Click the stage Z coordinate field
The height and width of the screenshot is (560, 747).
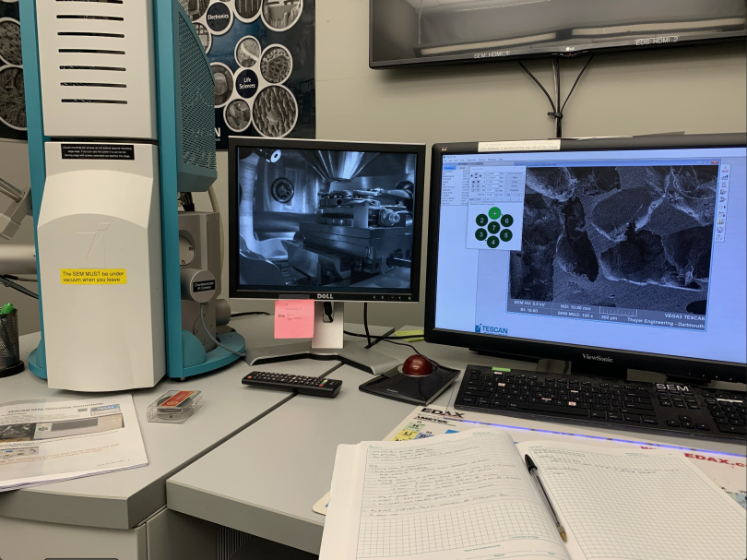pyautogui.click(x=492, y=182)
